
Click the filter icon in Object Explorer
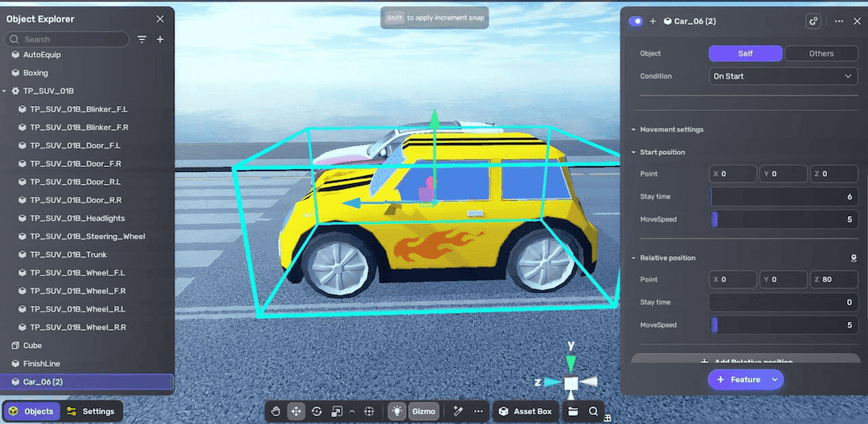point(142,39)
